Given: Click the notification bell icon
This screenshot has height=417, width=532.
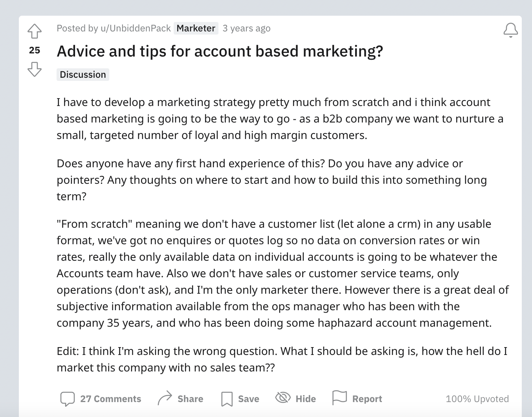Looking at the screenshot, I should (x=510, y=30).
